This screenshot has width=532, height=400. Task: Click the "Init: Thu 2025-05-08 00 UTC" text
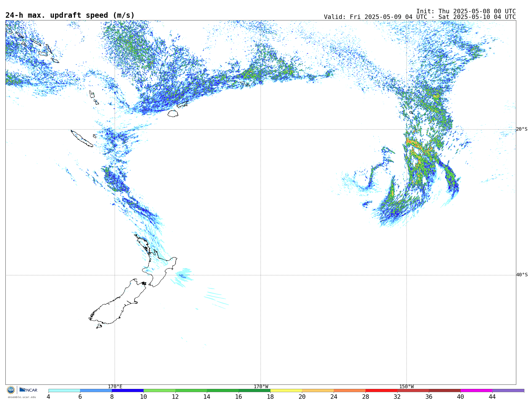coord(466,11)
